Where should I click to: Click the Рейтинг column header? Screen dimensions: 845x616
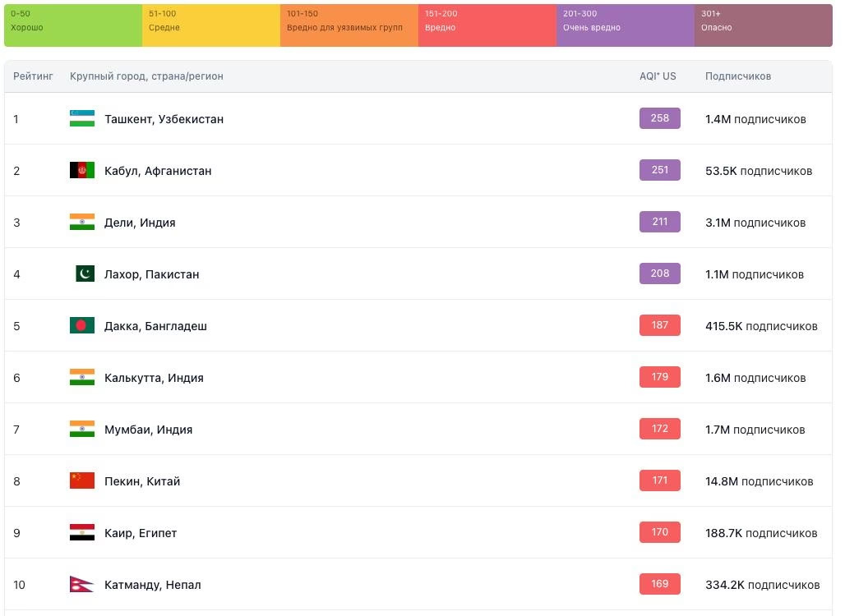click(33, 76)
